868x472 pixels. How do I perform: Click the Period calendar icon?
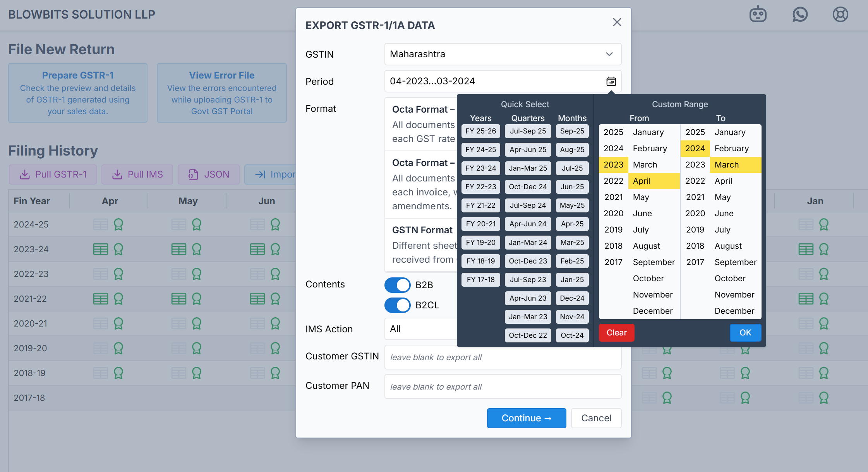[611, 81]
